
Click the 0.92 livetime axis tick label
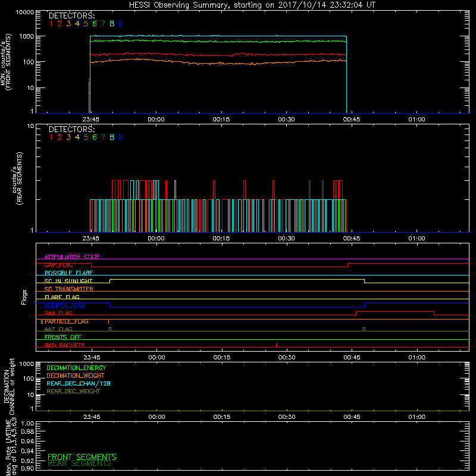pyautogui.click(x=27, y=461)
